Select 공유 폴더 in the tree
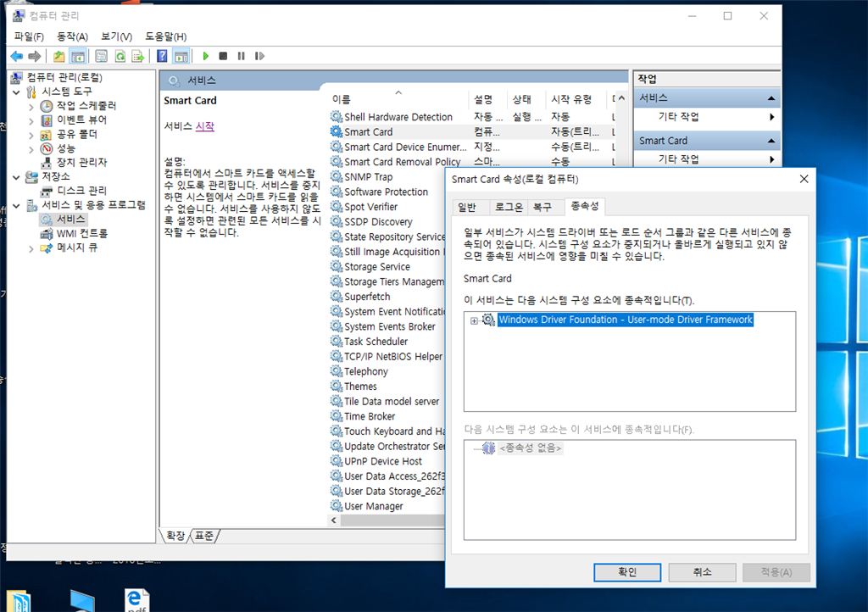Viewport: 868px width, 612px height. point(76,134)
